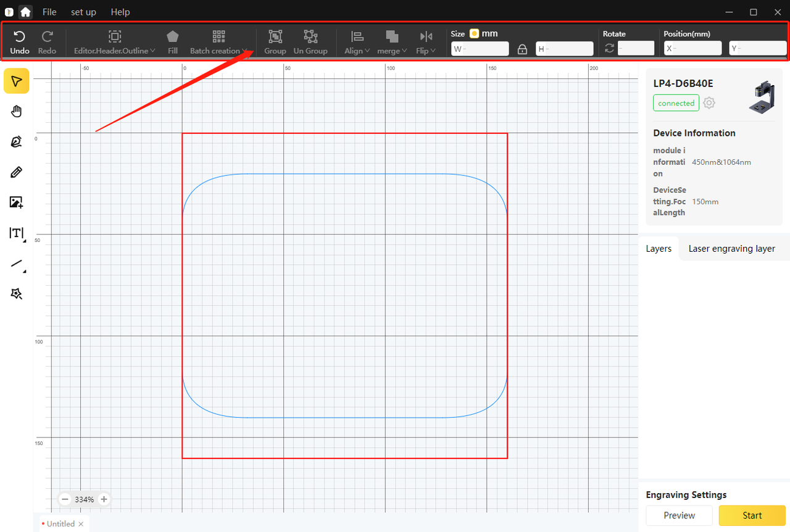Click the Un Group icon

coord(310,36)
